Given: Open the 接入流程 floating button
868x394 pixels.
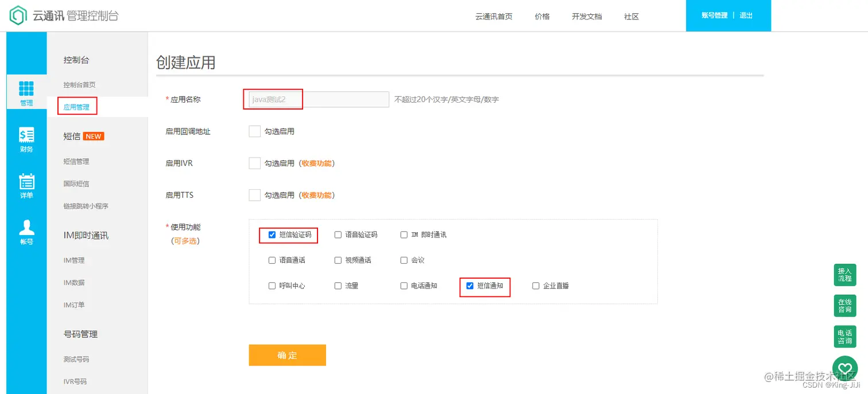Looking at the screenshot, I should [844, 275].
